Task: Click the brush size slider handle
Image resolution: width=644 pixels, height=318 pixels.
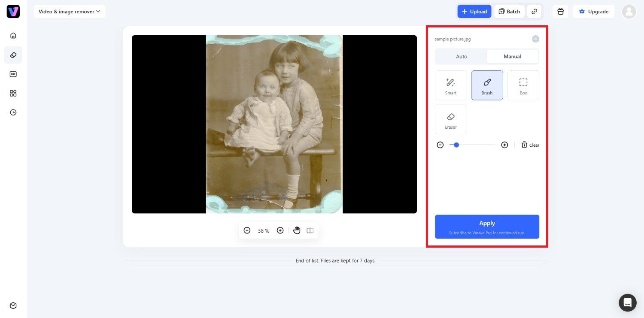Action: pos(456,145)
